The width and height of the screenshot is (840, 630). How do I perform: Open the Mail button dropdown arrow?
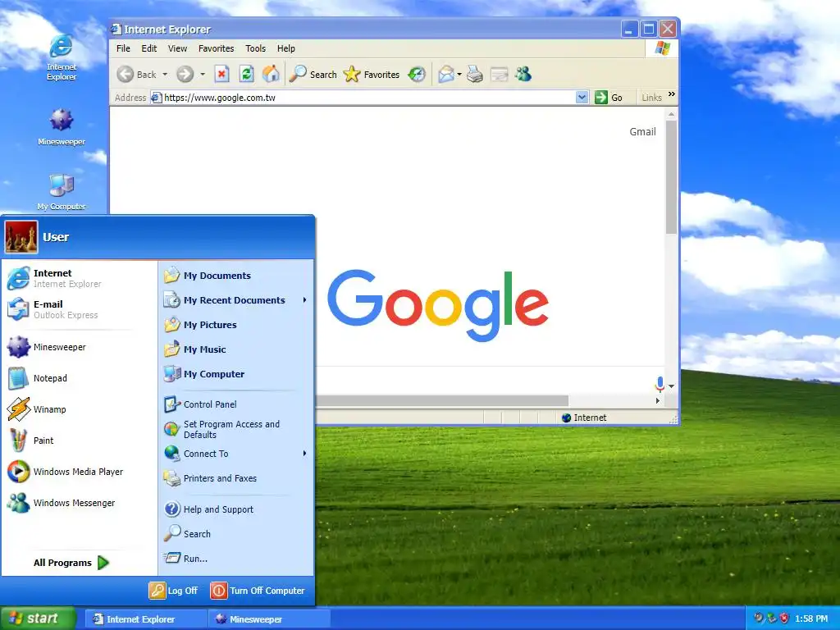click(459, 75)
